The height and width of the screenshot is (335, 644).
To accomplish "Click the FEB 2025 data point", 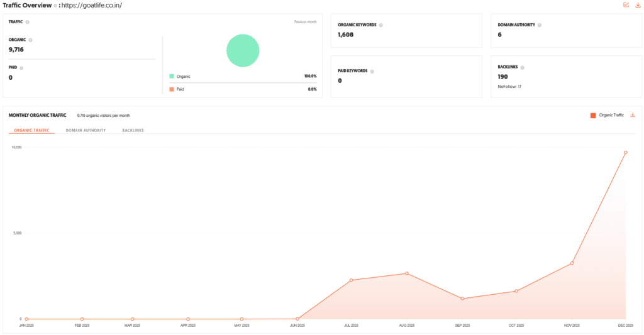I will 82,319.
